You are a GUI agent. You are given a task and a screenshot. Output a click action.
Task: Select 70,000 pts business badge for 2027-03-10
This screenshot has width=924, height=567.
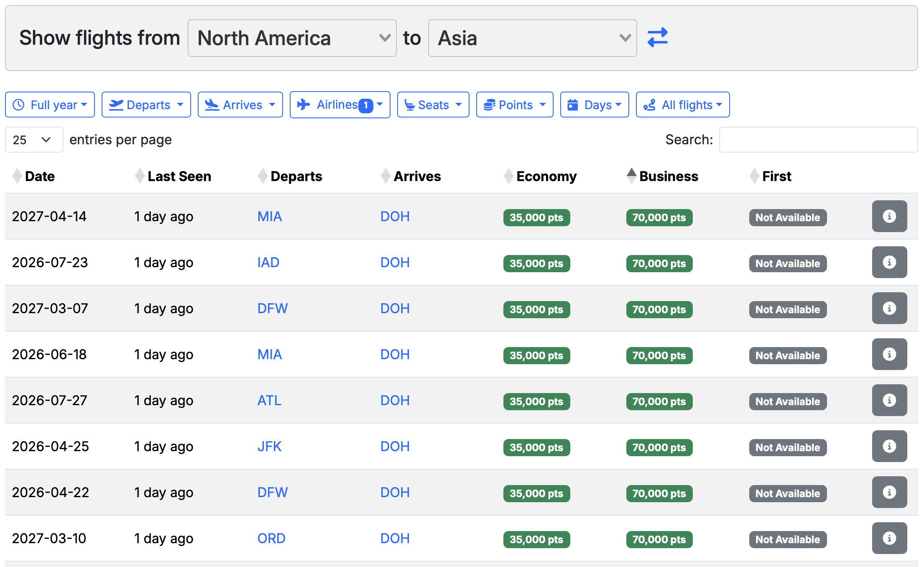coord(659,539)
